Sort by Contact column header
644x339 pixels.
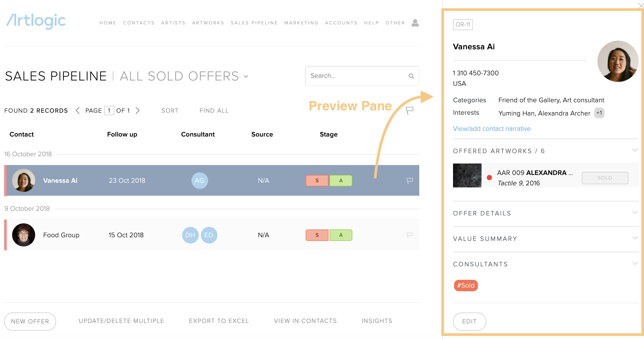pos(22,134)
